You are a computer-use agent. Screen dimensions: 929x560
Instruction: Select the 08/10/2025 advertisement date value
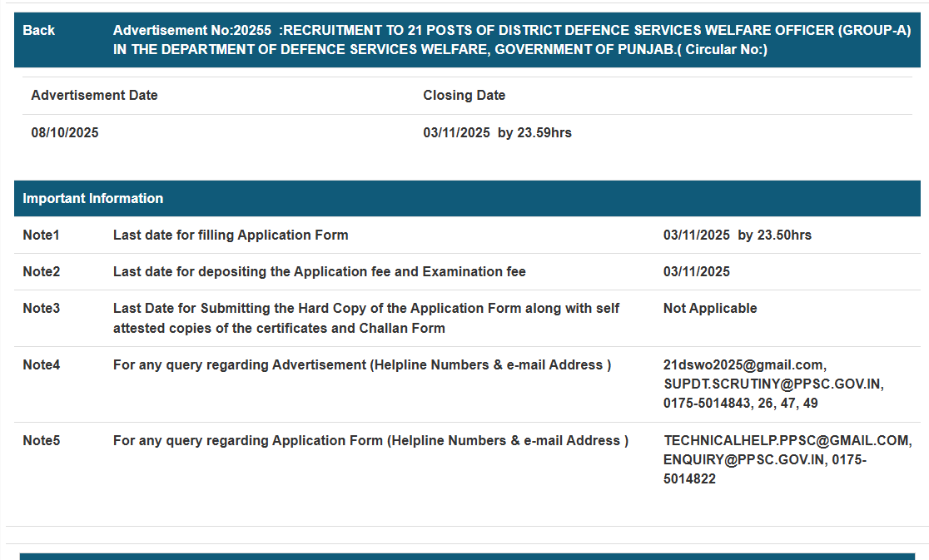[65, 132]
